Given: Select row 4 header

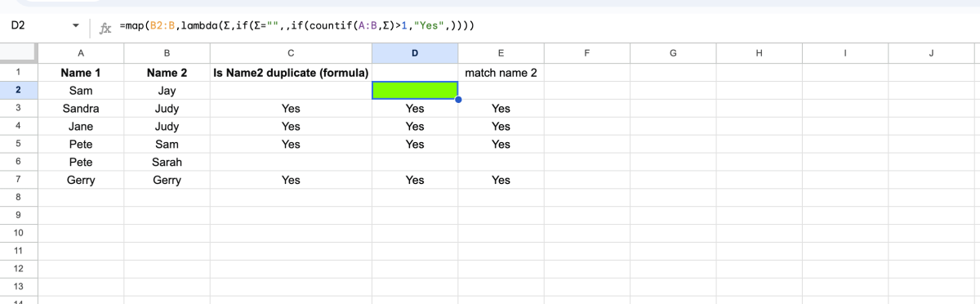Looking at the screenshot, I should pos(18,127).
